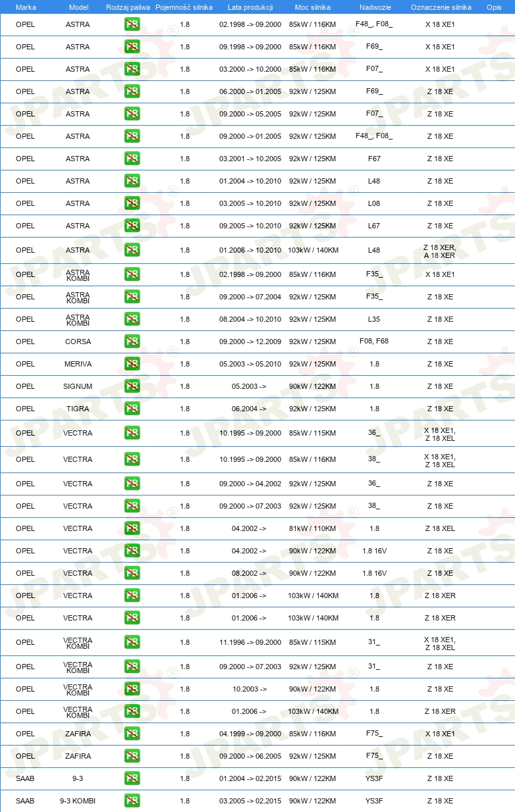Viewport: 515px width, 812px height.
Task: Click the '06.2004 ->' production years cell
Action: pos(249,409)
